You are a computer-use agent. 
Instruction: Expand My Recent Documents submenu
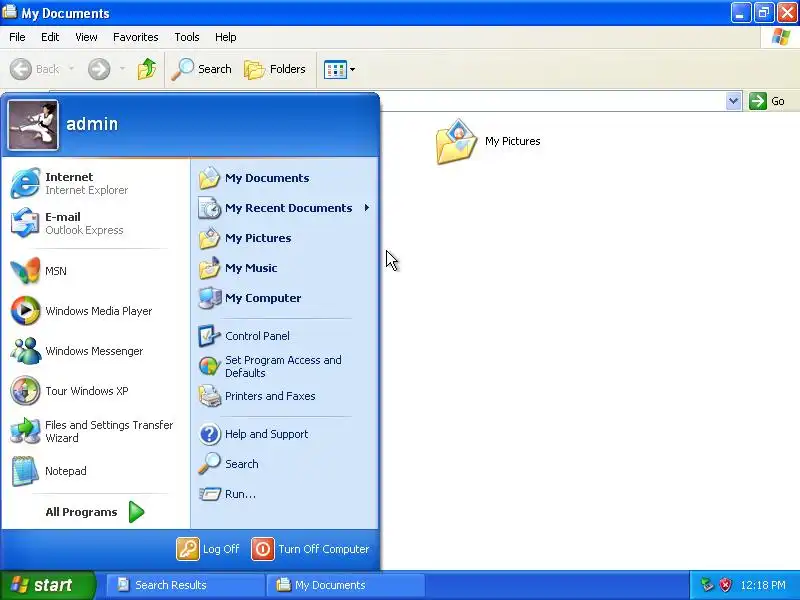click(x=285, y=208)
